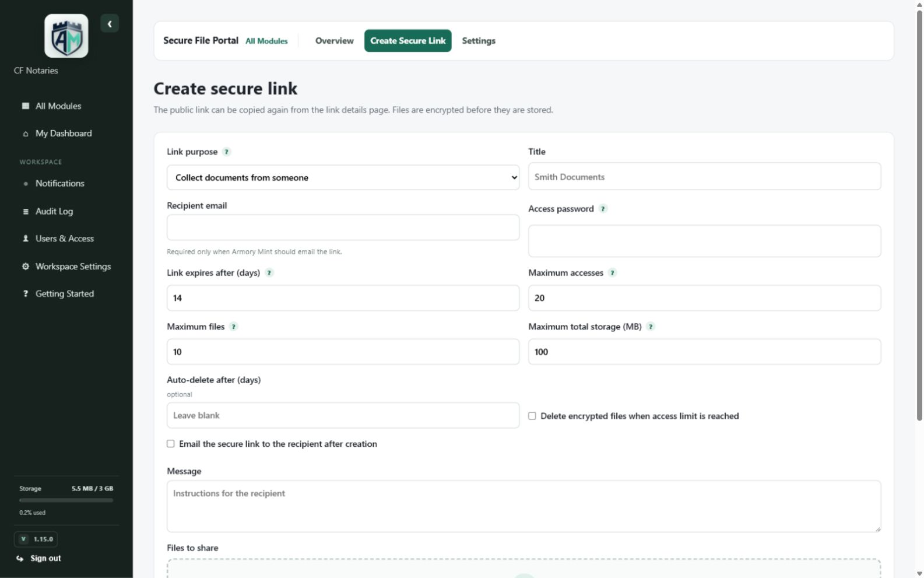The width and height of the screenshot is (924, 578).
Task: Click the Workspace Settings gear icon
Action: [26, 267]
